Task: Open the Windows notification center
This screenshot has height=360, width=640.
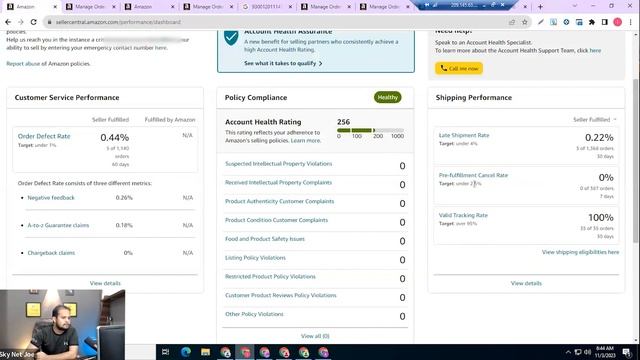Action: 627,352
